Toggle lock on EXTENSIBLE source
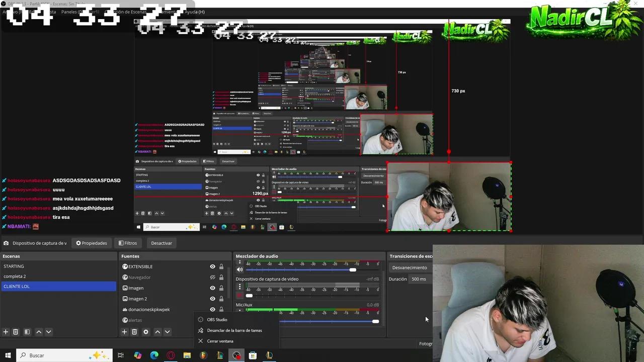This screenshot has width=644, height=362. click(221, 266)
